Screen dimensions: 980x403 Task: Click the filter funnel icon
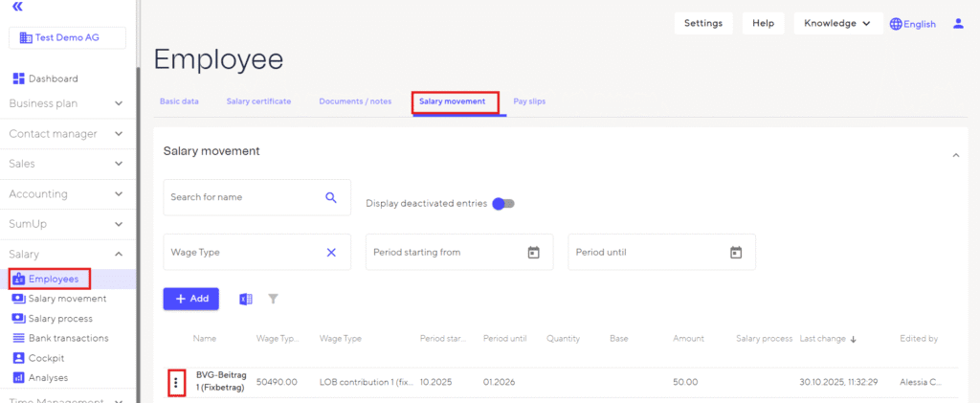pyautogui.click(x=274, y=299)
